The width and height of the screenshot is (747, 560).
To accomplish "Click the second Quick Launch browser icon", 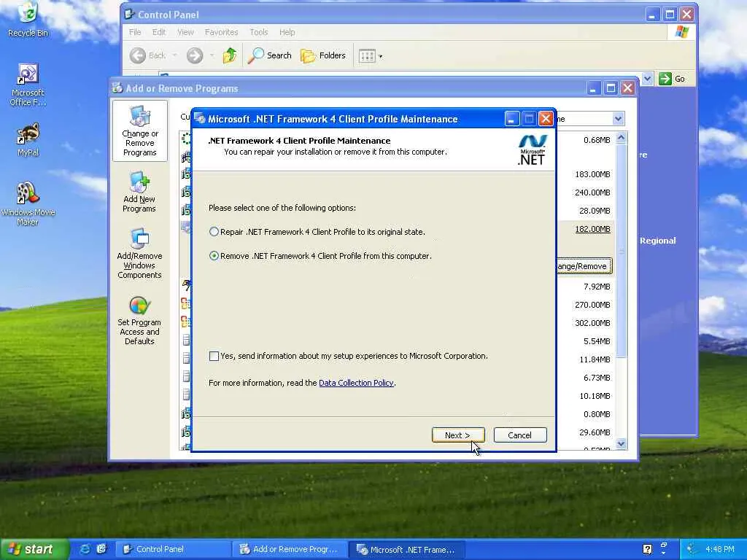I will pyautogui.click(x=101, y=549).
